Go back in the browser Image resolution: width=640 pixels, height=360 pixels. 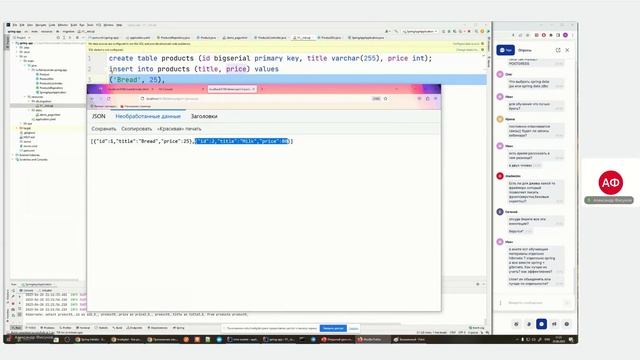click(92, 98)
